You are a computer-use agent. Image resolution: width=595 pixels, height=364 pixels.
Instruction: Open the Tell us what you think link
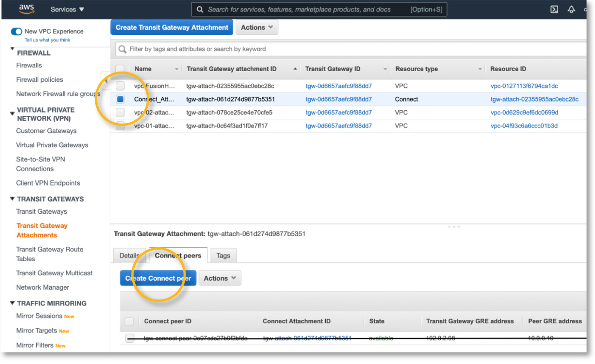[47, 40]
